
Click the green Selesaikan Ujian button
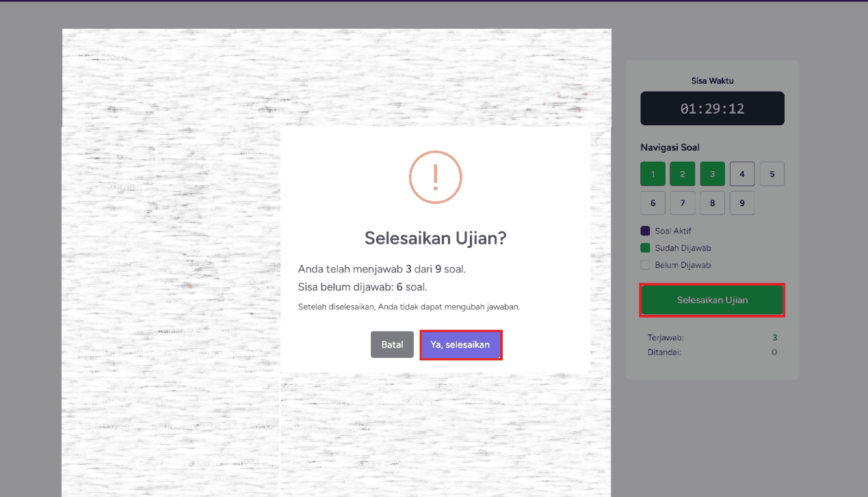click(712, 300)
